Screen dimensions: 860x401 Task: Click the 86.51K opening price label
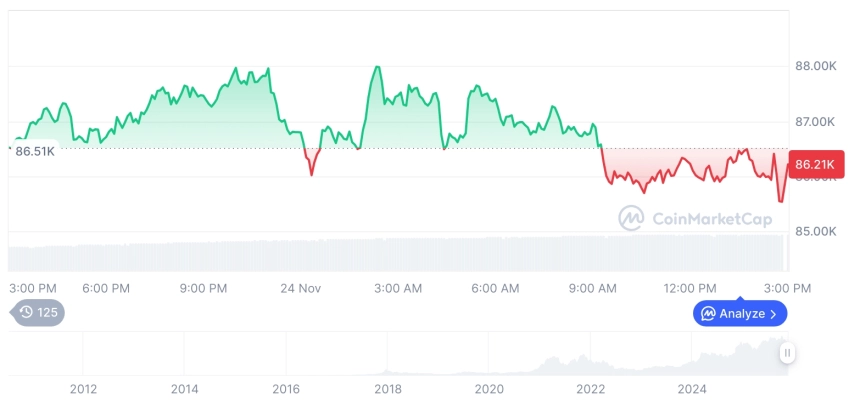[x=35, y=151]
